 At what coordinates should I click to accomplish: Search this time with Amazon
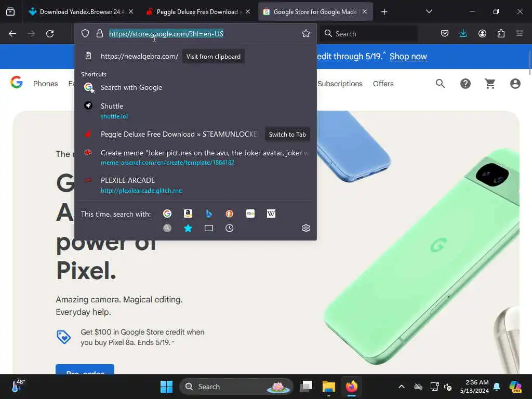click(188, 214)
